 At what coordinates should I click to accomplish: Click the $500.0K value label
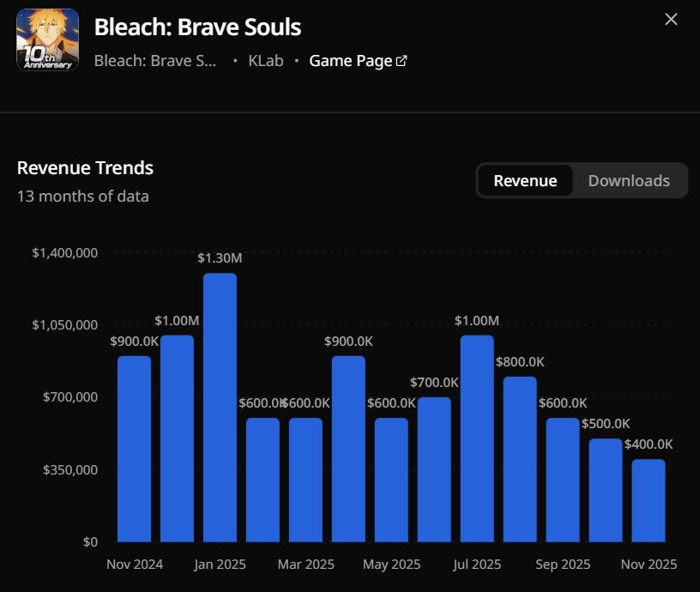coord(606,423)
